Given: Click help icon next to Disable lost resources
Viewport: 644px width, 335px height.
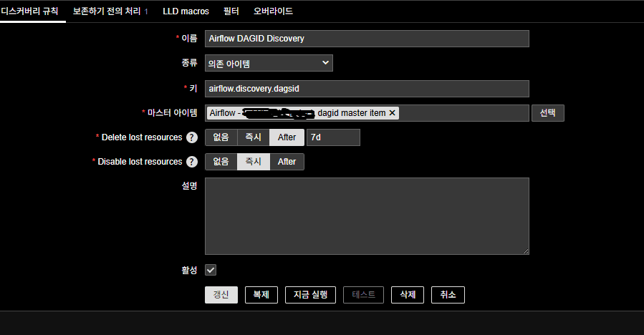Looking at the screenshot, I should tap(191, 162).
